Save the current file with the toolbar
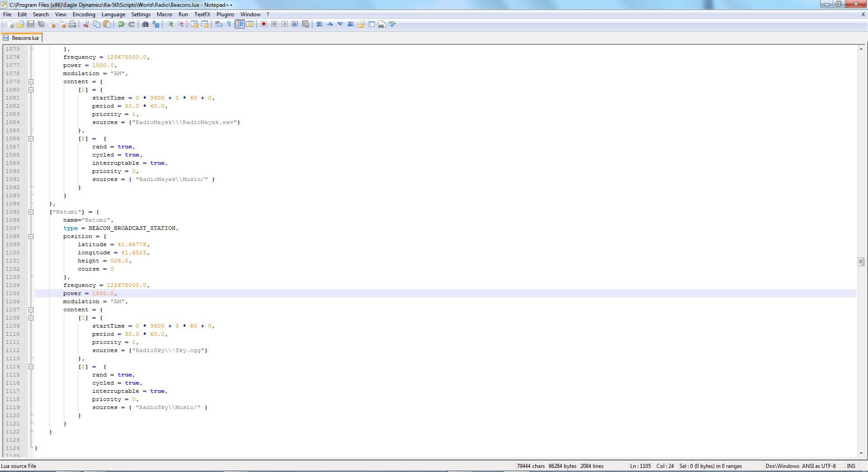 click(x=31, y=24)
